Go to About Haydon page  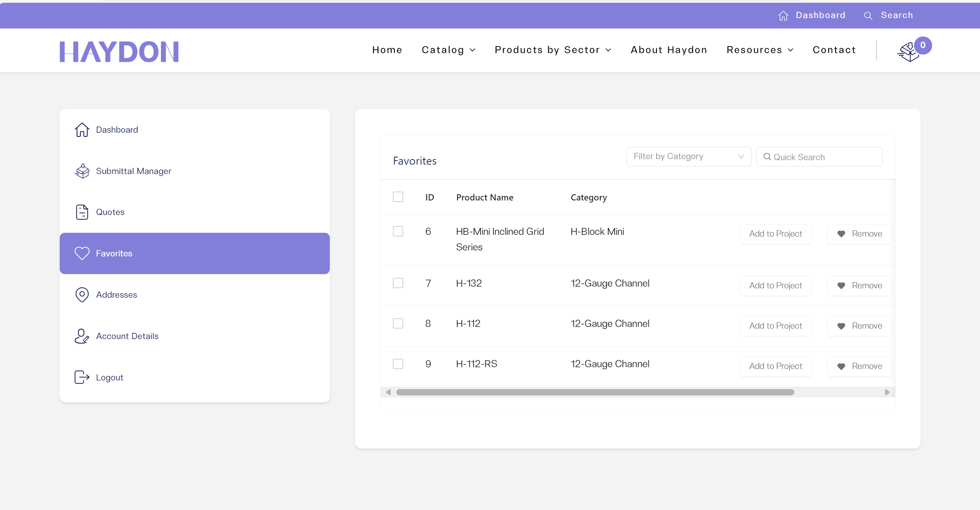668,50
